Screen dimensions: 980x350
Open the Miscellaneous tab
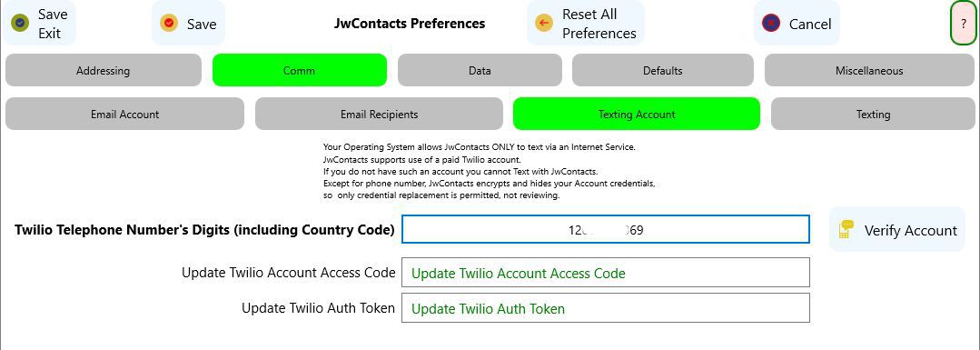[x=869, y=70]
